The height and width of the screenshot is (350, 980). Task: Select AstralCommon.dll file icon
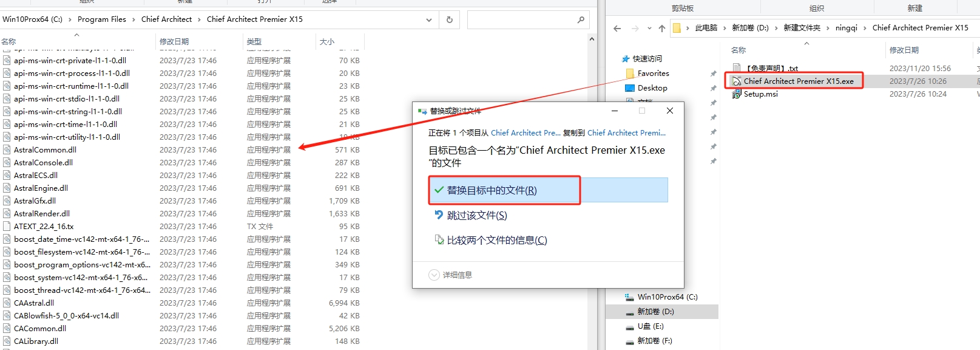point(7,150)
